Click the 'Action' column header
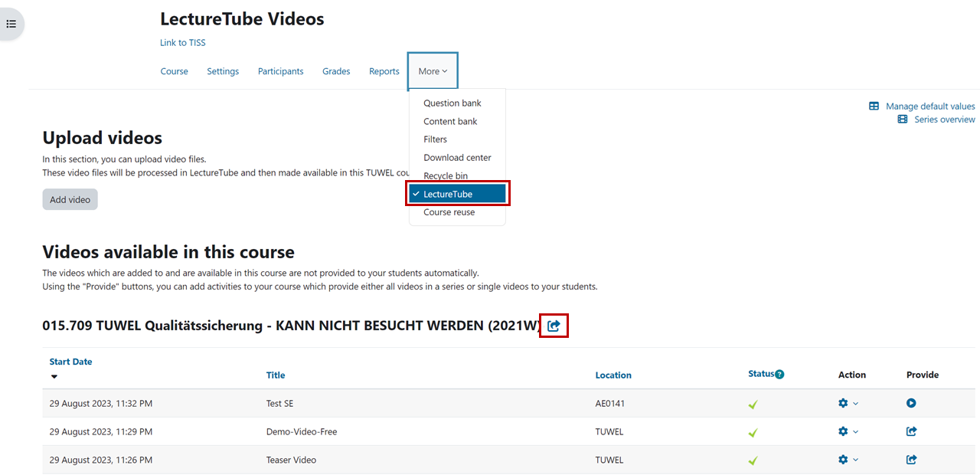Viewport: 980px width, 475px height. point(852,375)
